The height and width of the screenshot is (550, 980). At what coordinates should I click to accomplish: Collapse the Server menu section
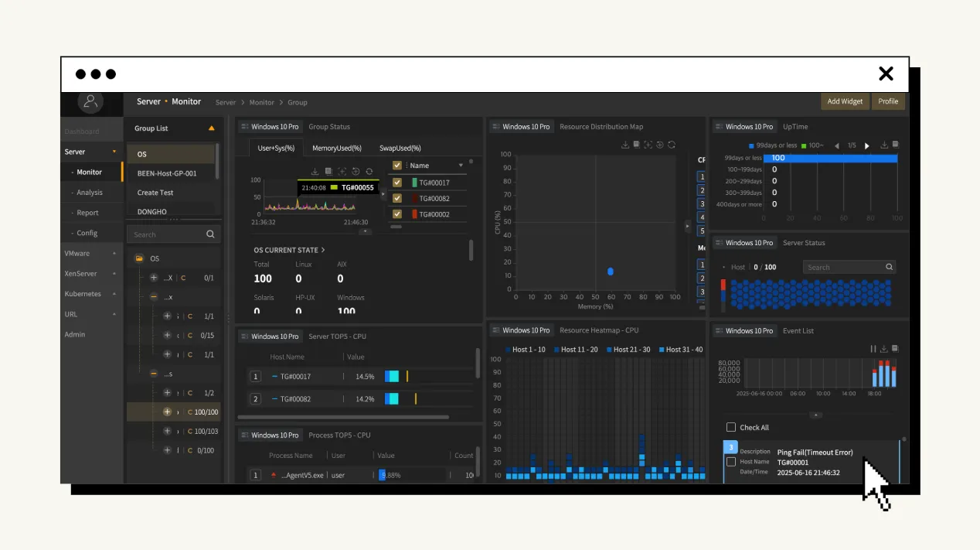114,152
